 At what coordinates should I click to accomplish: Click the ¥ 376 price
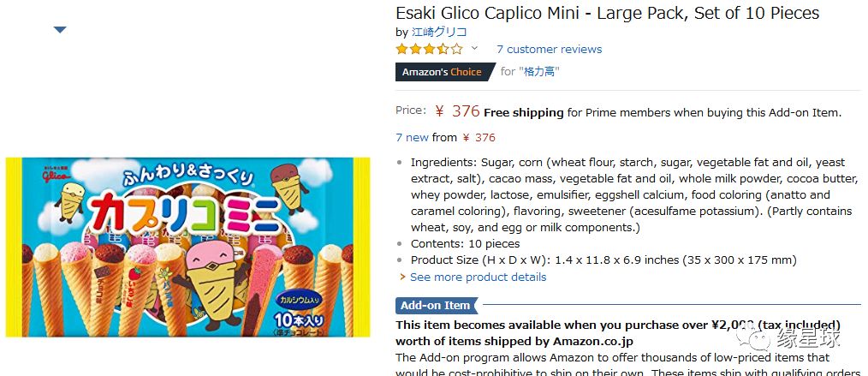click(x=457, y=111)
